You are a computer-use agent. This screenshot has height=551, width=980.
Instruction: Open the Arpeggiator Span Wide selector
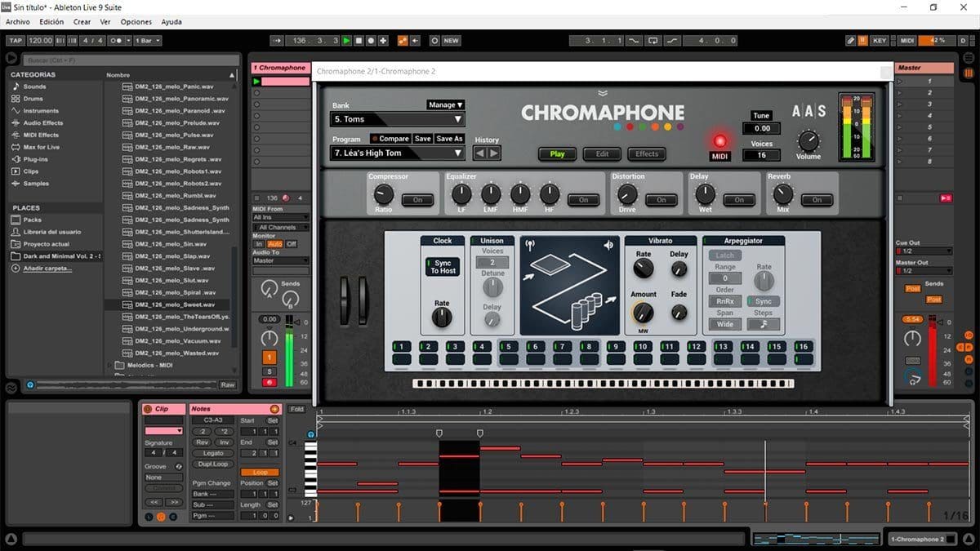point(725,324)
